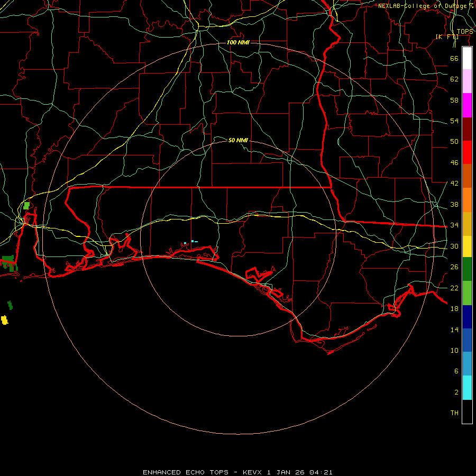476x476 pixels.
Task: Pick the dark orange legend swatch
Action: pos(467,176)
